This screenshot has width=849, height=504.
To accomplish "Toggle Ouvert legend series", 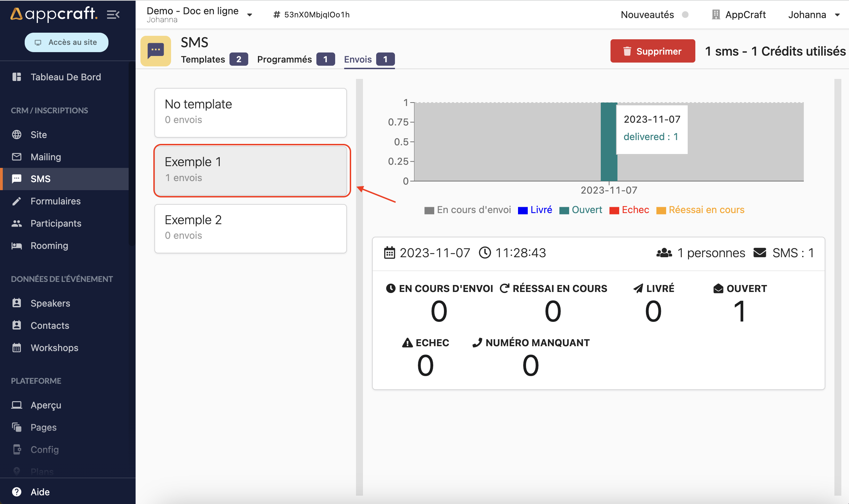I will pos(581,210).
